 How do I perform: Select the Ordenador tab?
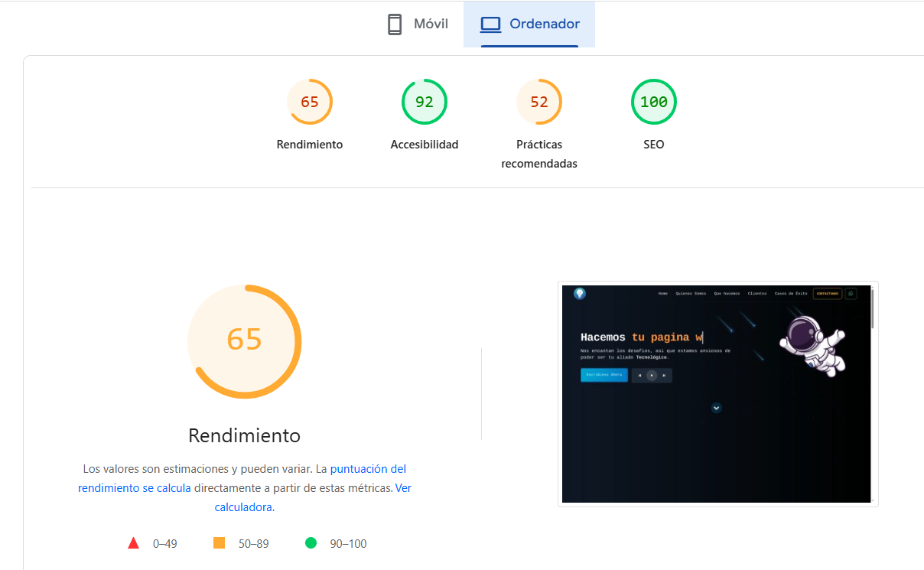tap(529, 24)
